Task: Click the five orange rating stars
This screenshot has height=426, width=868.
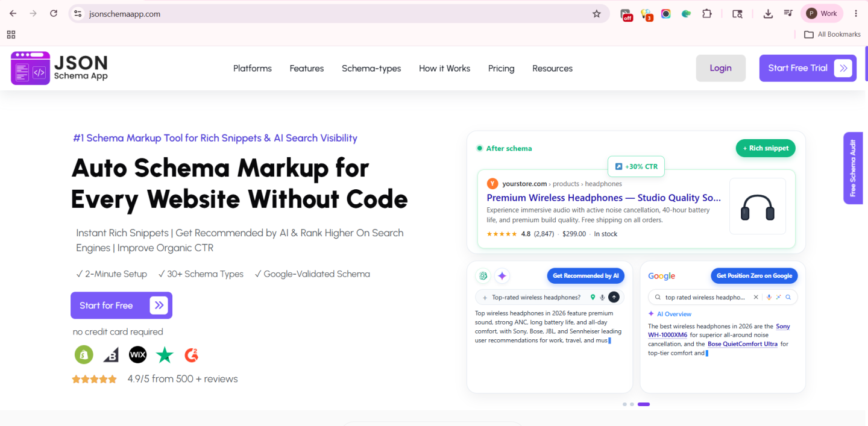Action: tap(95, 379)
